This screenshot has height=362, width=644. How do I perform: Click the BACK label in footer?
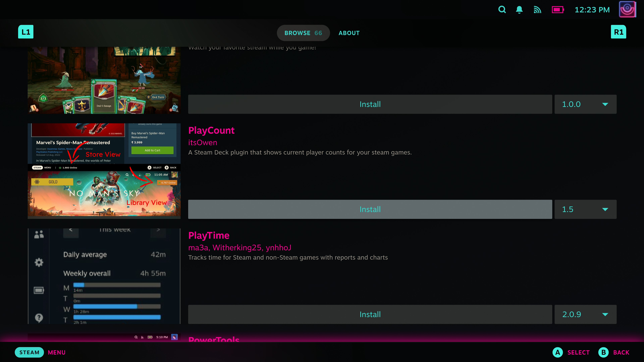point(621,352)
